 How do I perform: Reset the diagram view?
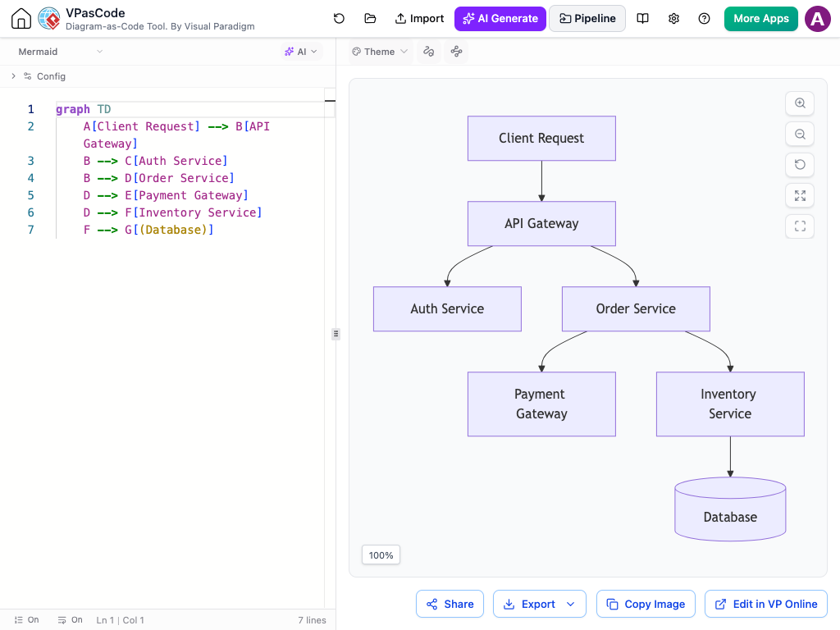800,164
